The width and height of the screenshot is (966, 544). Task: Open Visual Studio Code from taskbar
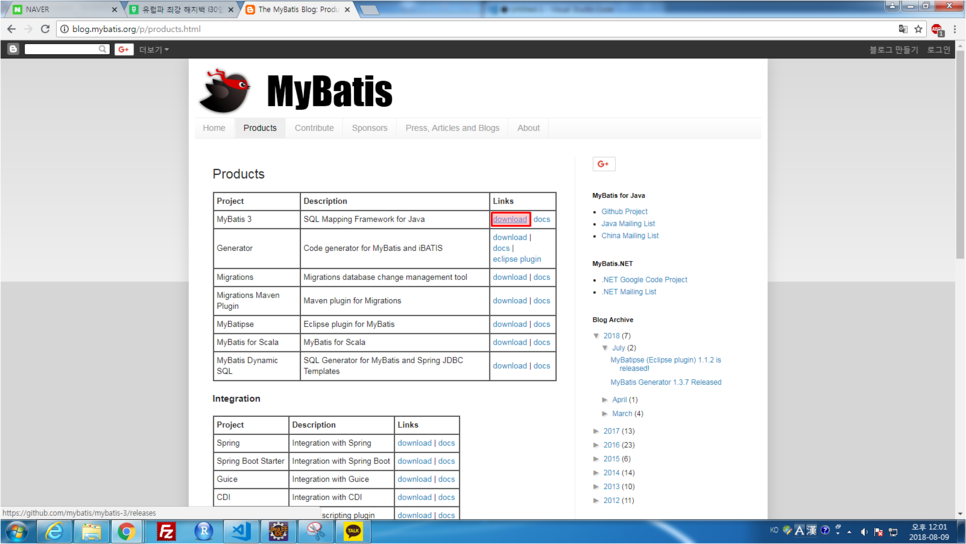[241, 531]
